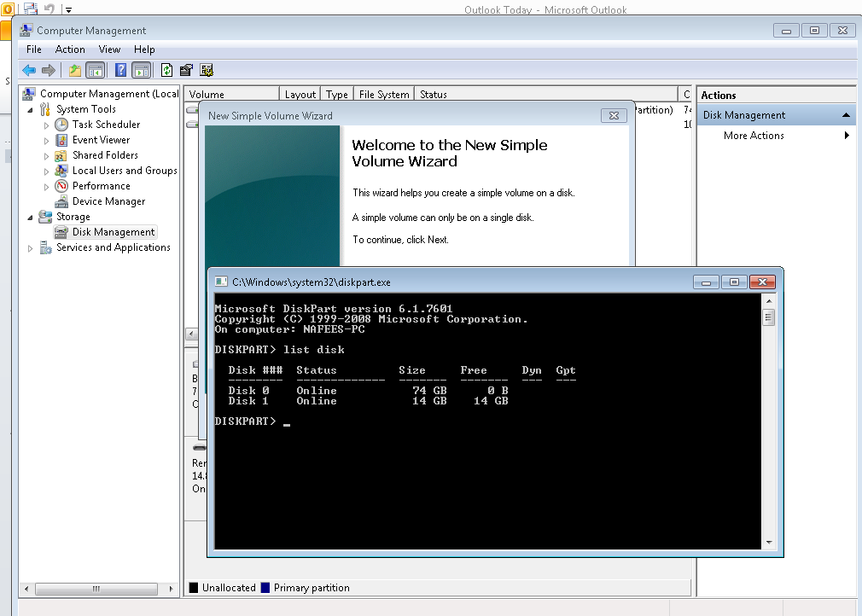Click the Undo icon in Outlook toolbar

pyautogui.click(x=49, y=7)
